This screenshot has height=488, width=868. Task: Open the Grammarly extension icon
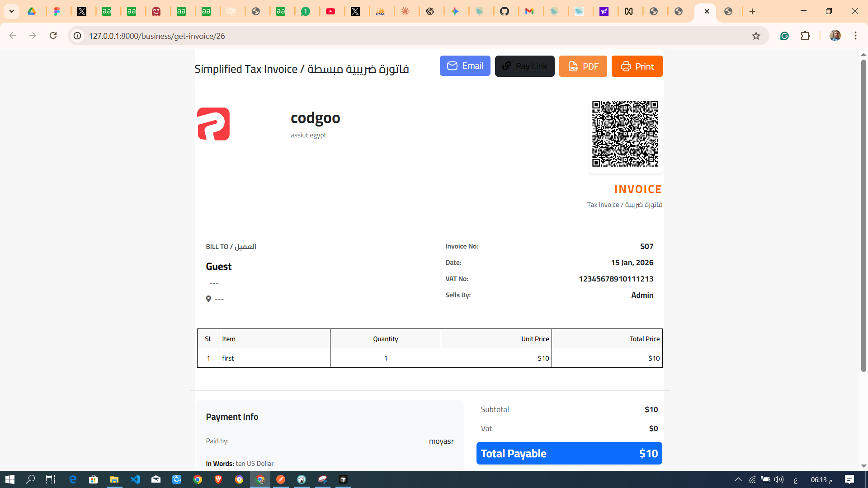click(x=784, y=36)
